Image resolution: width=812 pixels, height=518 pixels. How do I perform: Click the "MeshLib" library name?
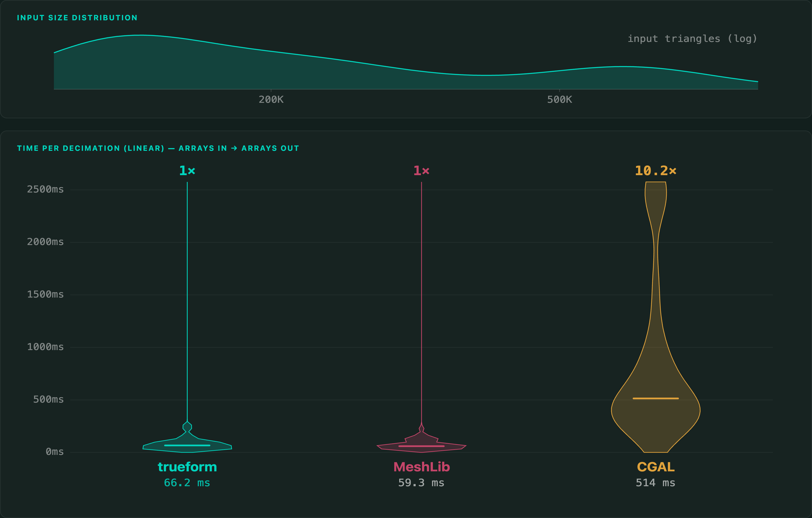click(x=422, y=467)
